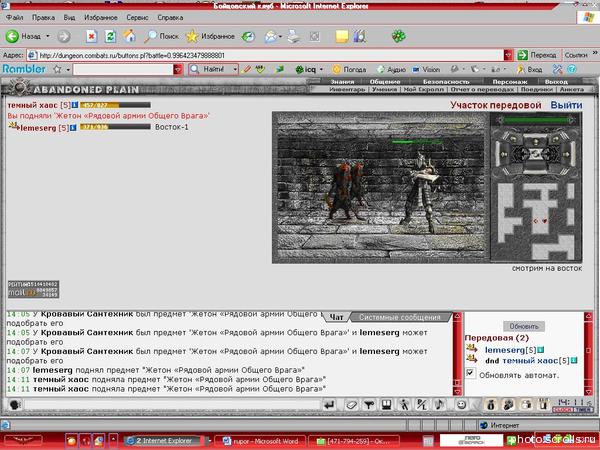
Task: Open Rambler Погода weather button
Action: click(x=349, y=69)
